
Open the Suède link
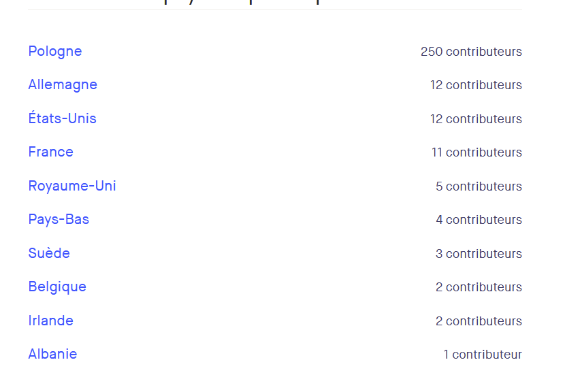49,253
